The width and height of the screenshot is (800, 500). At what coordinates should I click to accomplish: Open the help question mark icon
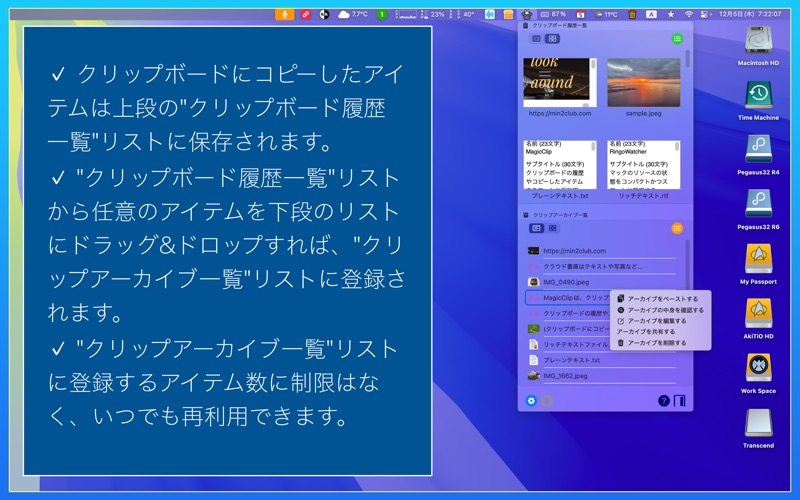(663, 401)
